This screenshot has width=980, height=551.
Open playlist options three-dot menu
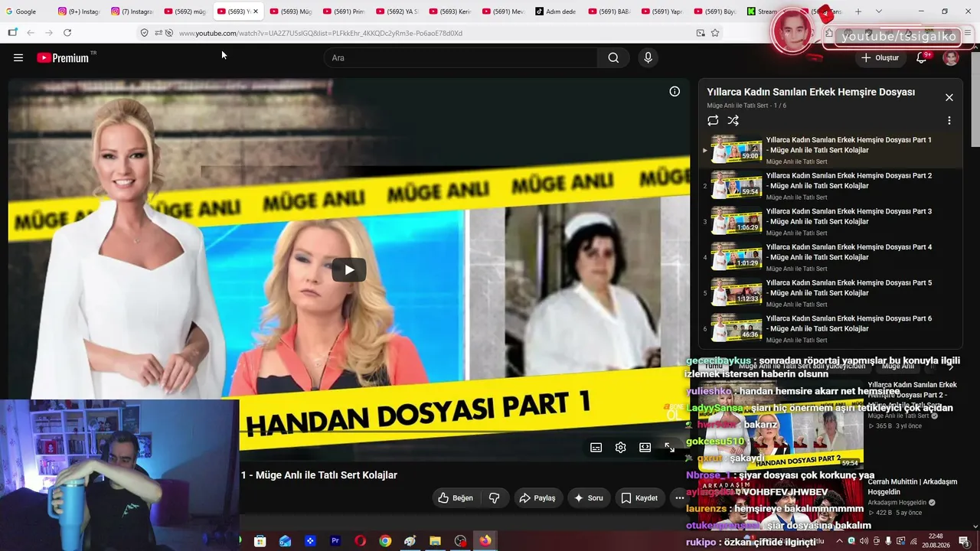tap(949, 121)
